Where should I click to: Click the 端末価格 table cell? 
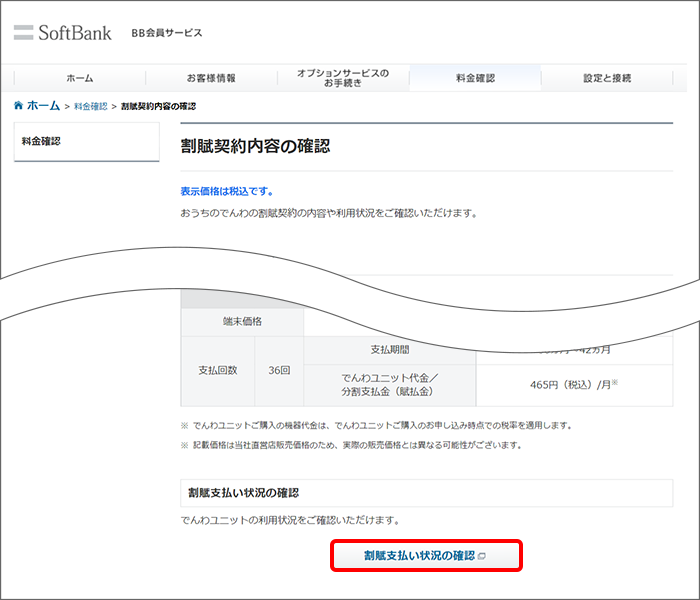242,321
